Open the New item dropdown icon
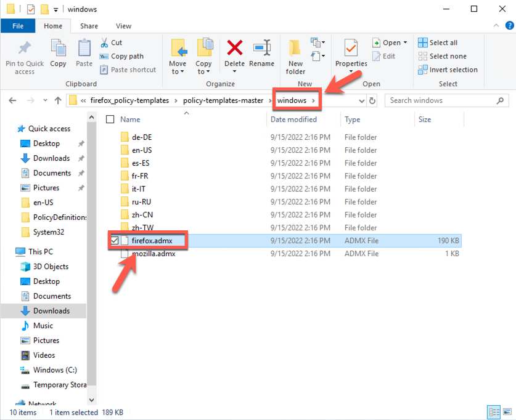 (317, 42)
